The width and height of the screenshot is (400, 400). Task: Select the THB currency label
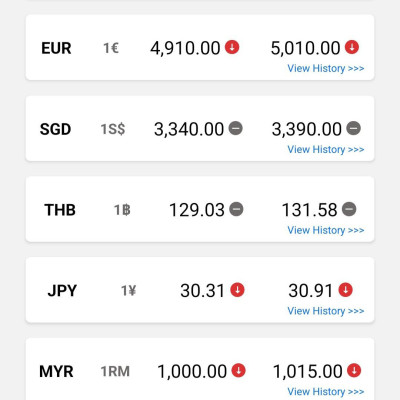tap(60, 210)
